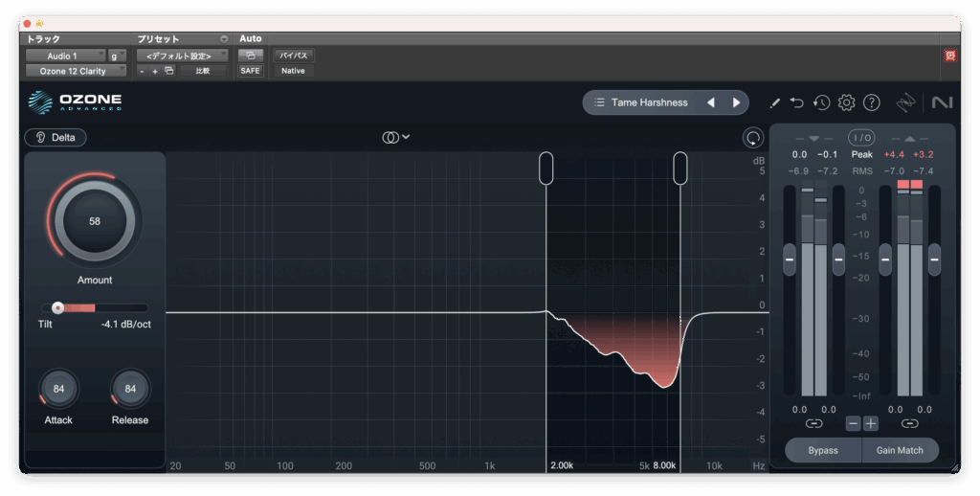Toggle the Ozone Bypass button

click(823, 450)
